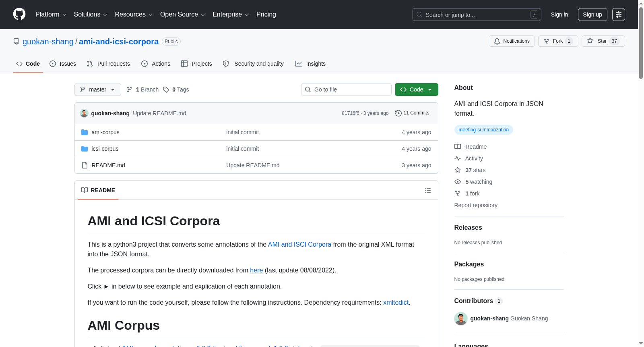Viewport: 644px width, 347px height.
Task: Open the Security and quality tab
Action: 253,64
